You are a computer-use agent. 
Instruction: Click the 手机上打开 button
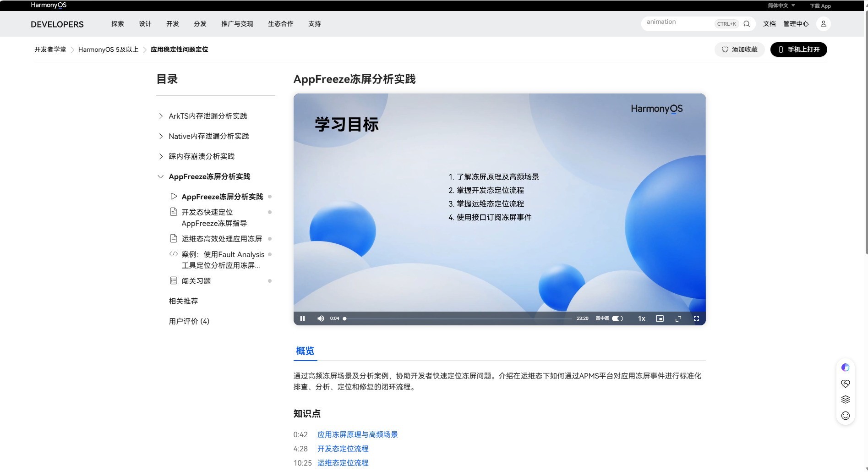click(798, 49)
